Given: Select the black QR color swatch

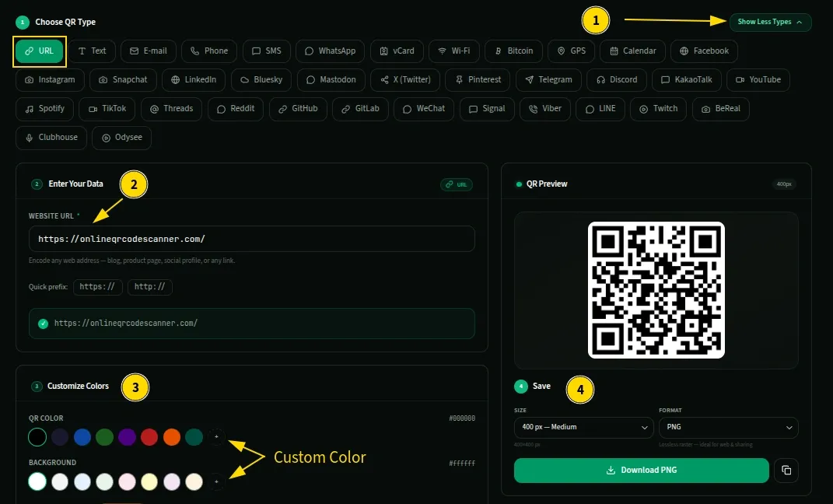Looking at the screenshot, I should (x=37, y=437).
